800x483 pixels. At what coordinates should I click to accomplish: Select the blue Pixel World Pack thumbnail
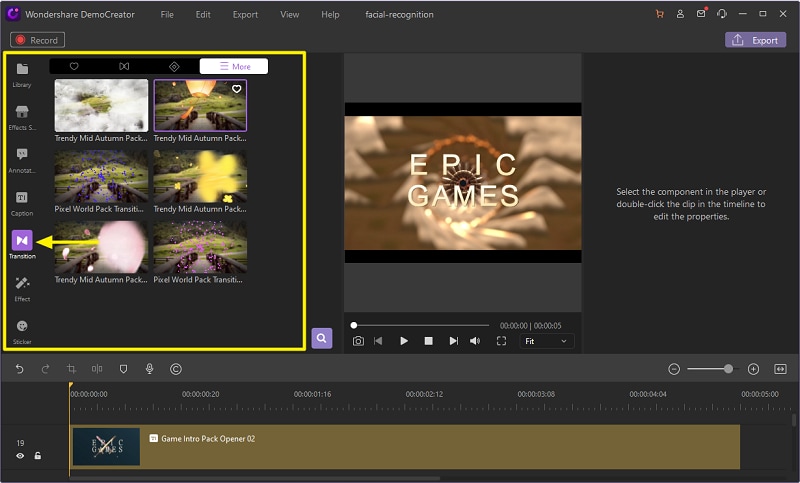click(x=101, y=176)
